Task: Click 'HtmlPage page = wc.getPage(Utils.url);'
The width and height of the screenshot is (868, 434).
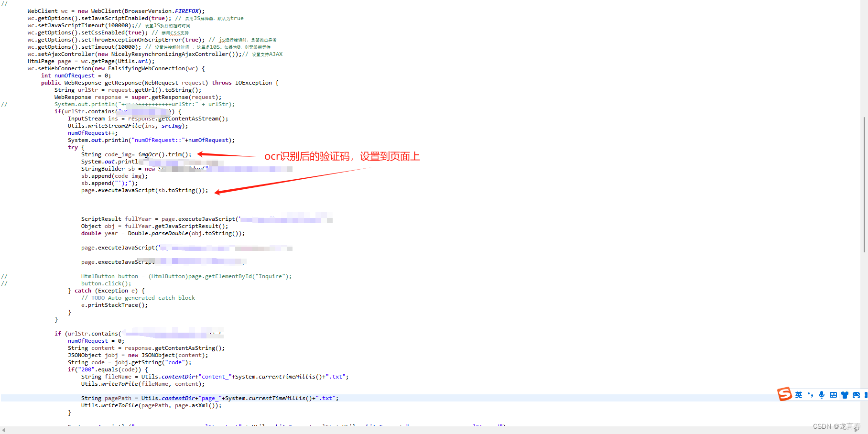Action: point(91,61)
